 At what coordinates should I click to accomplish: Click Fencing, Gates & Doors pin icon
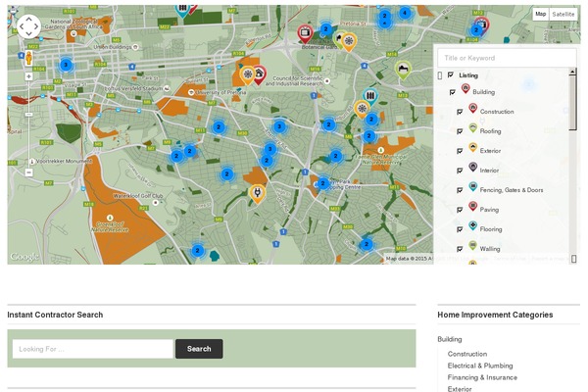pyautogui.click(x=473, y=186)
